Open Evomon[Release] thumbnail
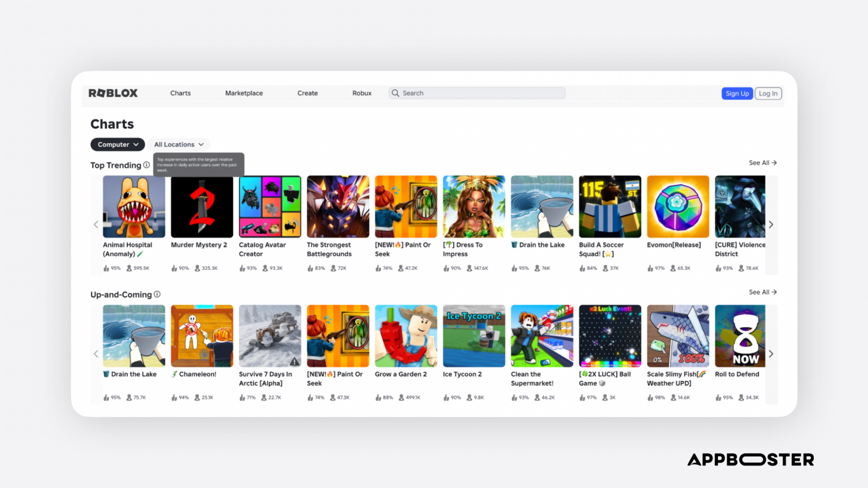The width and height of the screenshot is (868, 488). pos(678,206)
